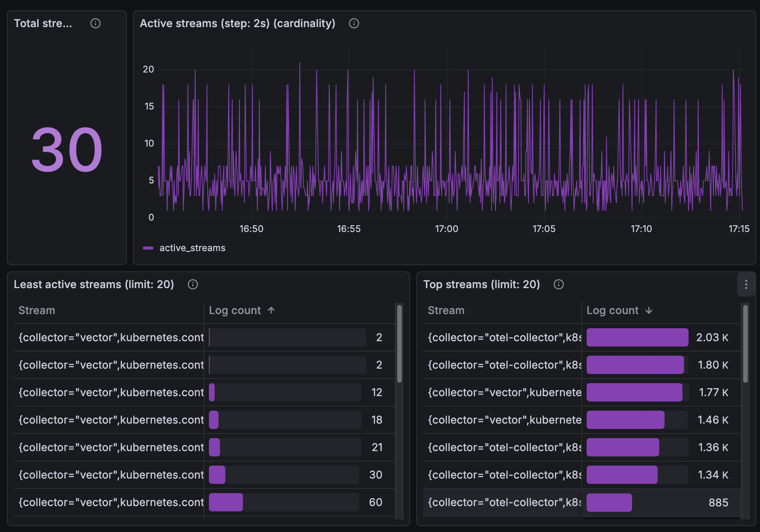
Task: Click info icon beside Active streams title
Action: tap(354, 23)
